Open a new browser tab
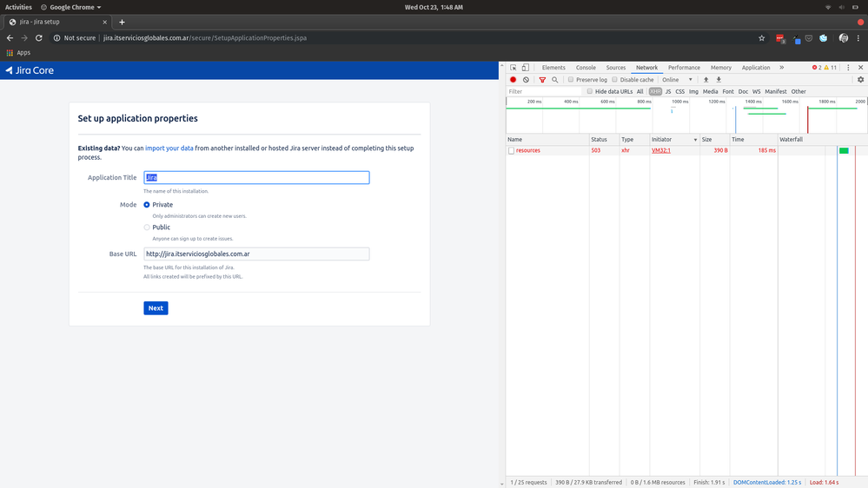The image size is (868, 488). point(122,22)
